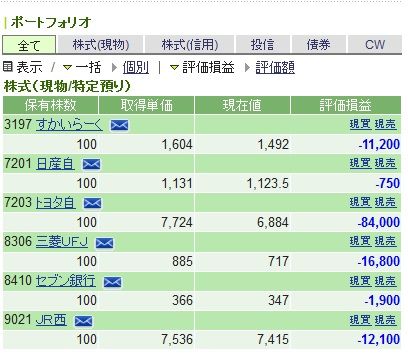Click the down arrow beside 一括
Screen dimensions: 408x364
pyautogui.click(x=67, y=68)
